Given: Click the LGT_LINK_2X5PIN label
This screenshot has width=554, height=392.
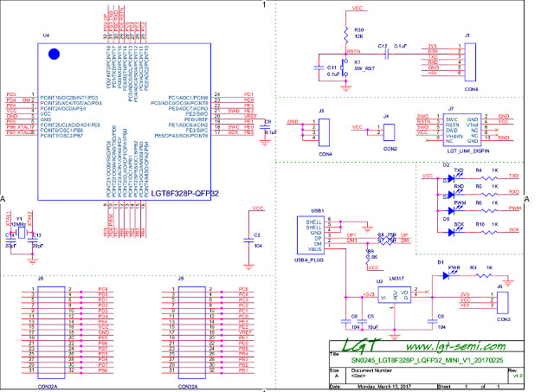Looking at the screenshot, I should click(468, 151).
